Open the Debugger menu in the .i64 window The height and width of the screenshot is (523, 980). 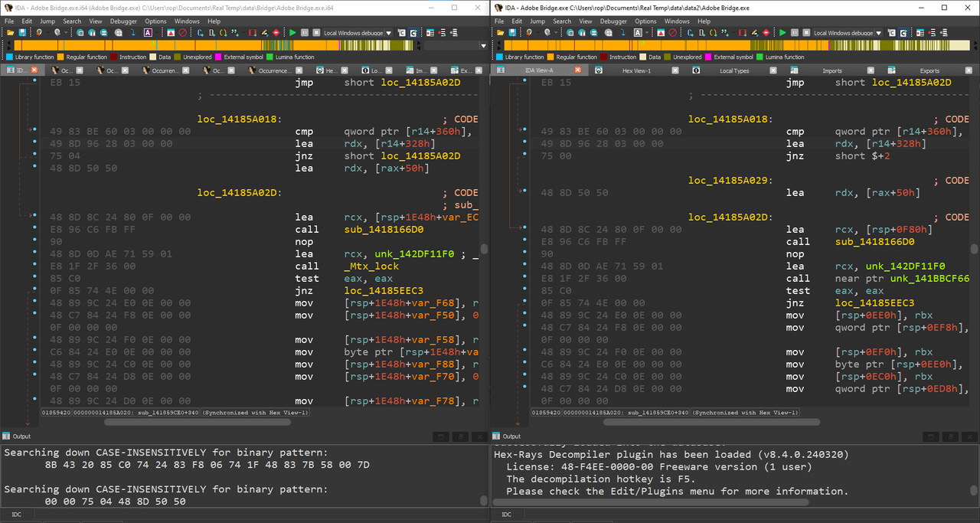click(122, 21)
